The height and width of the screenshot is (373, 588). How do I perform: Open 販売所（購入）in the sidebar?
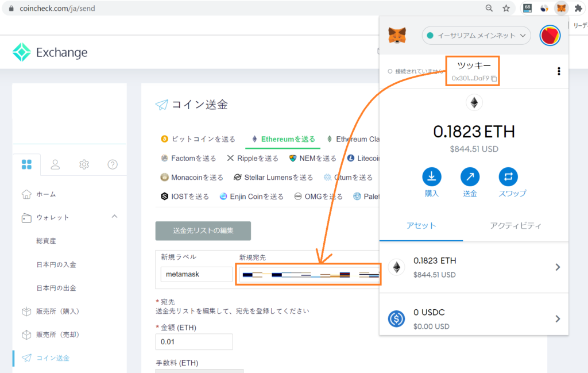click(x=58, y=311)
